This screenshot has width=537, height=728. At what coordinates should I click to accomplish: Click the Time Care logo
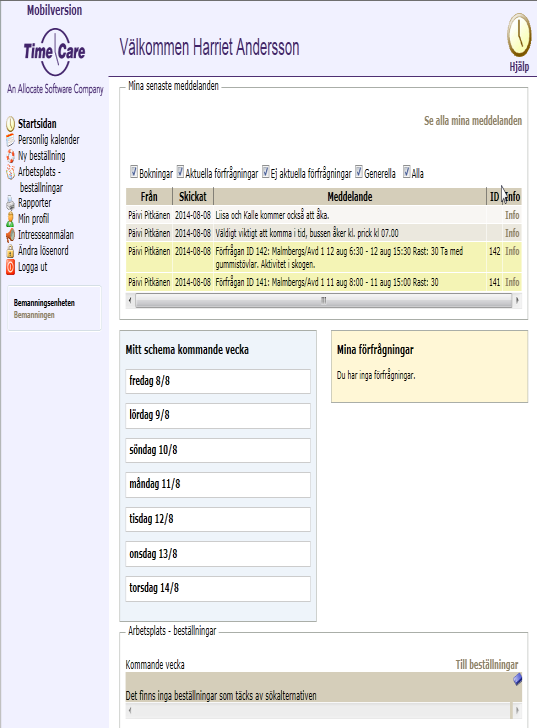[x=55, y=52]
